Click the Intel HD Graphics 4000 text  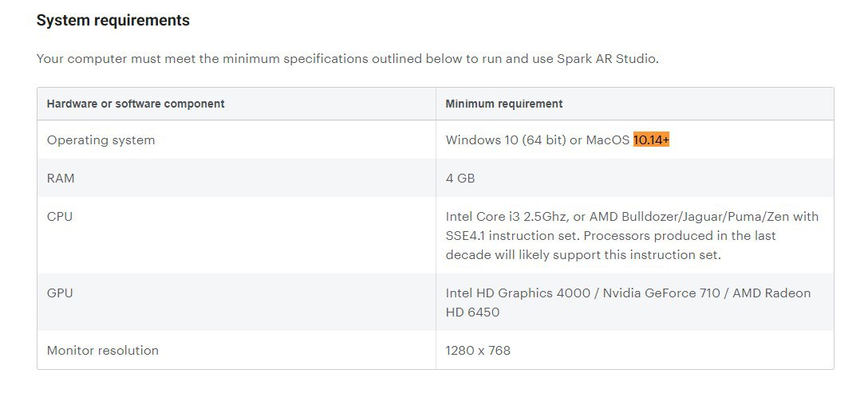pos(518,293)
